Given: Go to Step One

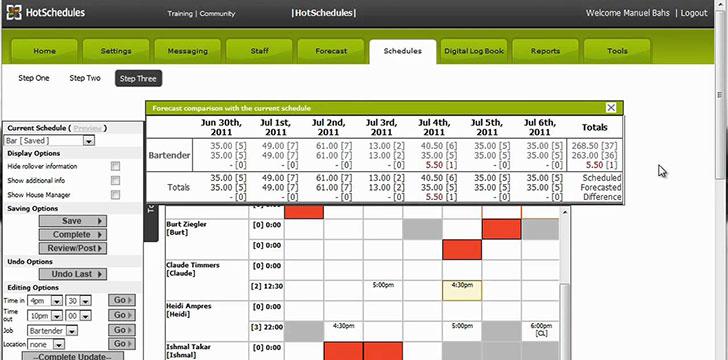Looking at the screenshot, I should (34, 78).
